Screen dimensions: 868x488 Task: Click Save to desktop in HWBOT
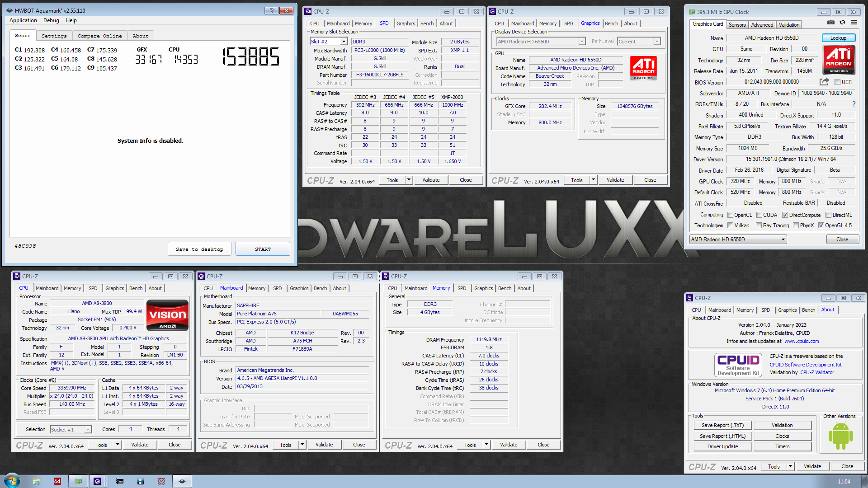pyautogui.click(x=199, y=249)
